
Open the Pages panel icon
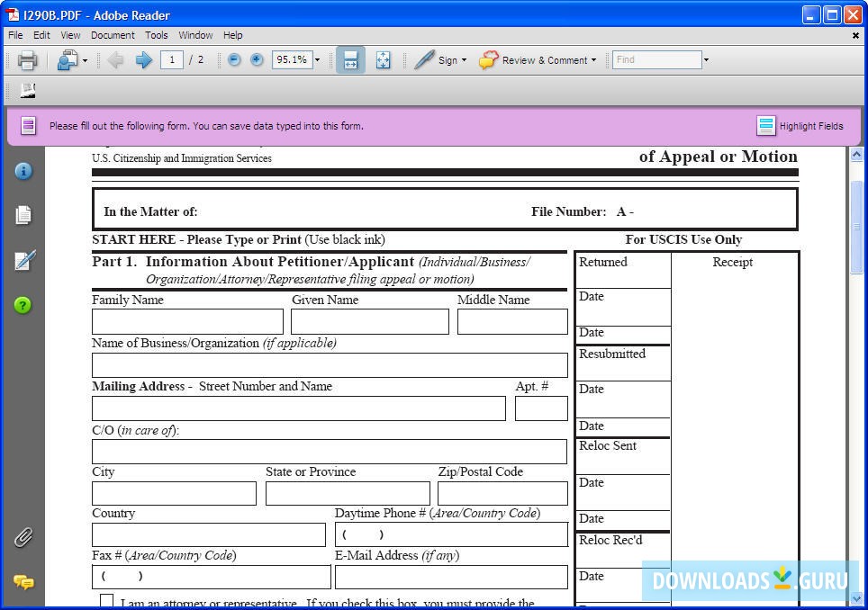pyautogui.click(x=23, y=215)
